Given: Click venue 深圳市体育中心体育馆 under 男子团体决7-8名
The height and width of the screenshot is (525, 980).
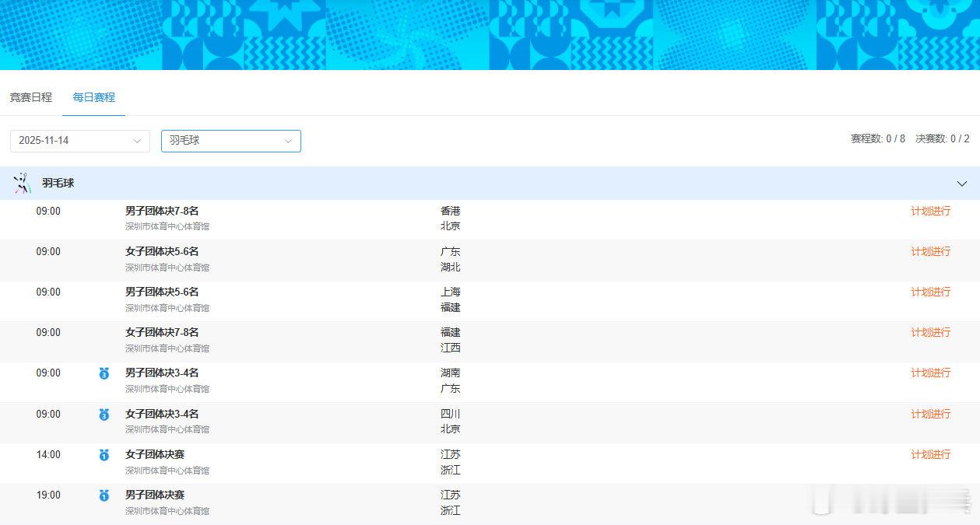Looking at the screenshot, I should click(x=167, y=226).
